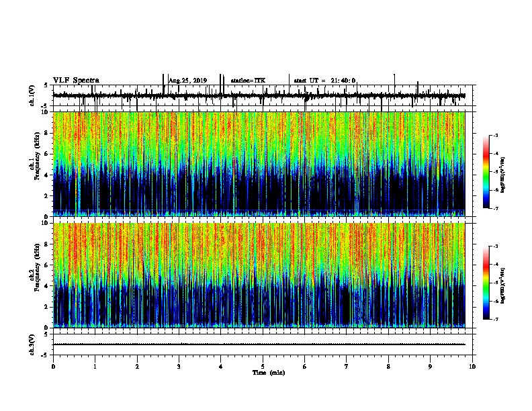Click the "4" kHz tick on the ch.1 spectrogram
This screenshot has height=411, width=532.
[x=47, y=175]
